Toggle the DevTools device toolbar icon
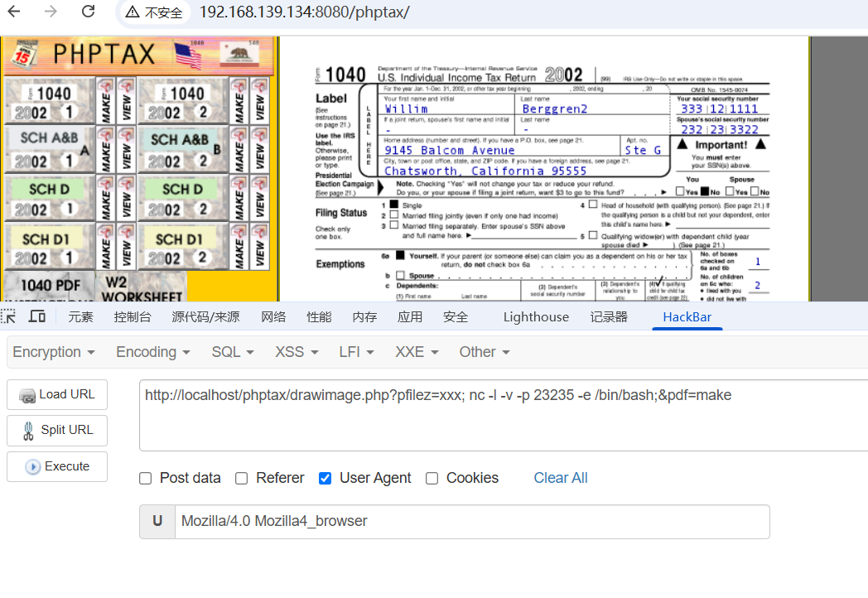Viewport: 868px width, 598px height. coord(37,316)
